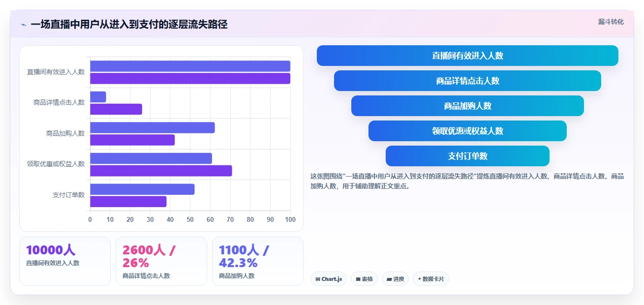Screen dimensions: 644x305
Task: Select the 商品加购人数 funnel stage
Action: pos(467,106)
